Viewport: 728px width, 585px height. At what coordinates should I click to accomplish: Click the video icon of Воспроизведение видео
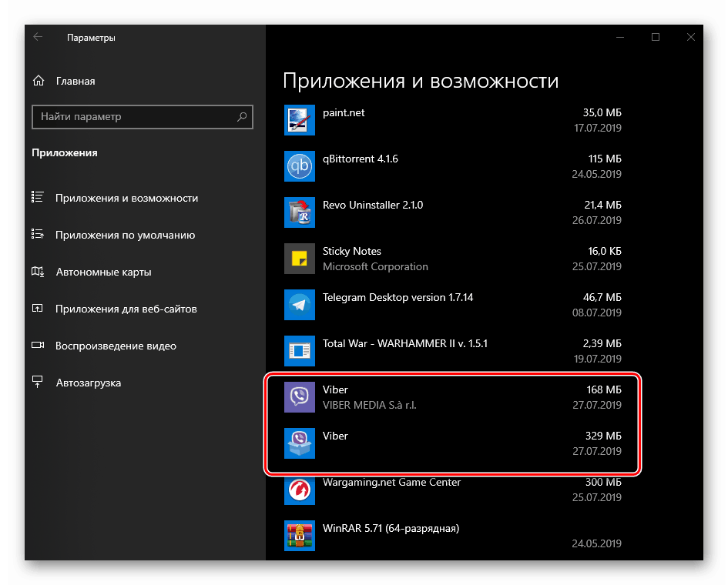38,345
